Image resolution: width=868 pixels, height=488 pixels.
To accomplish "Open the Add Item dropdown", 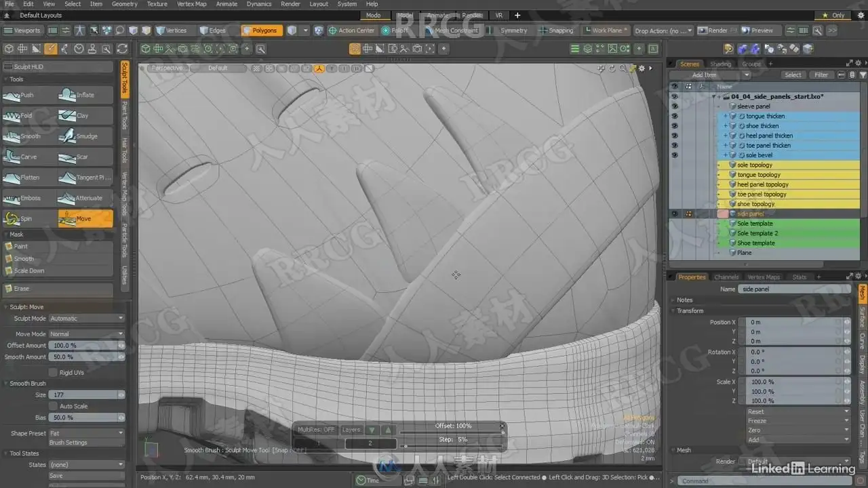I will point(710,75).
